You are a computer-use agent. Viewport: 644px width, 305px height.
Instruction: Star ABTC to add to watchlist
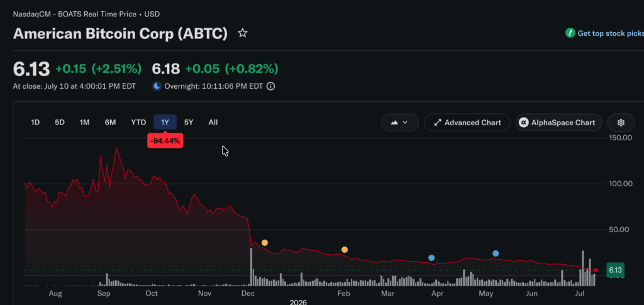point(243,33)
